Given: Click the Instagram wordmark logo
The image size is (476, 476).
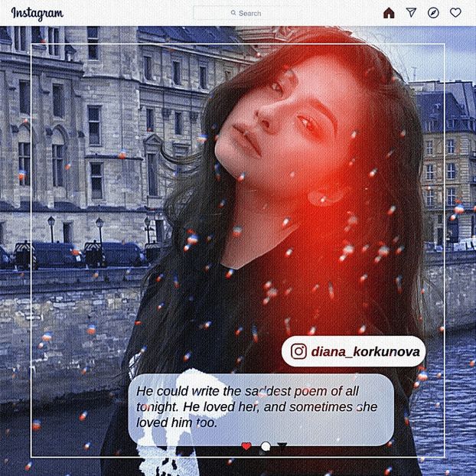Looking at the screenshot, I should click(x=37, y=13).
